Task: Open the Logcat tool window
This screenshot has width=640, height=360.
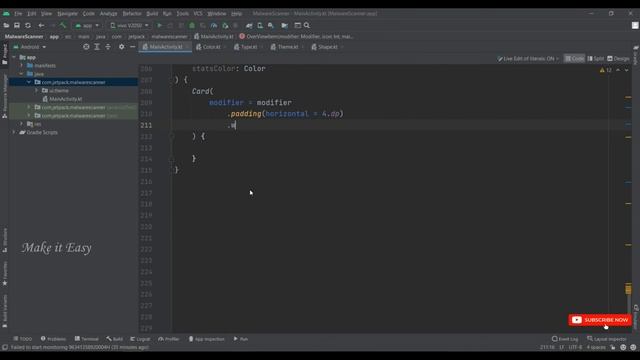Action: click(140, 339)
